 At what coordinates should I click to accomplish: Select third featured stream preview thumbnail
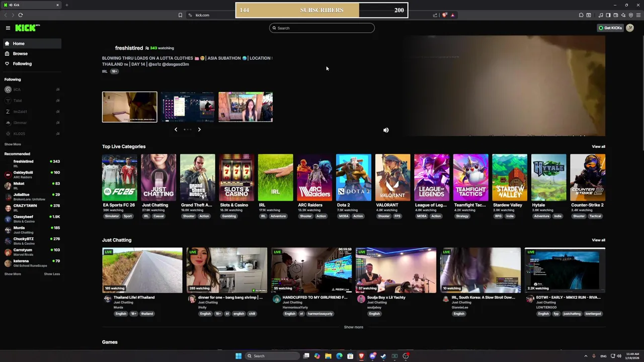tap(246, 107)
